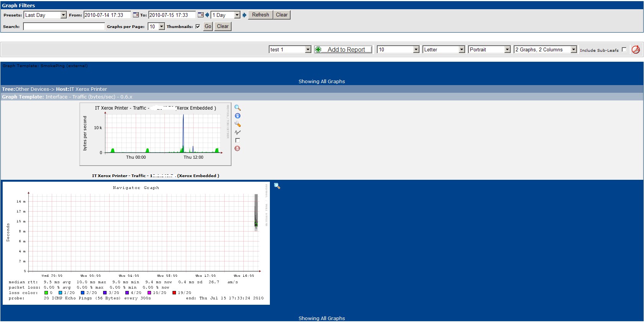Click the magenta 10/20 loss color swatch
This screenshot has width=644, height=322.
[x=149, y=292]
